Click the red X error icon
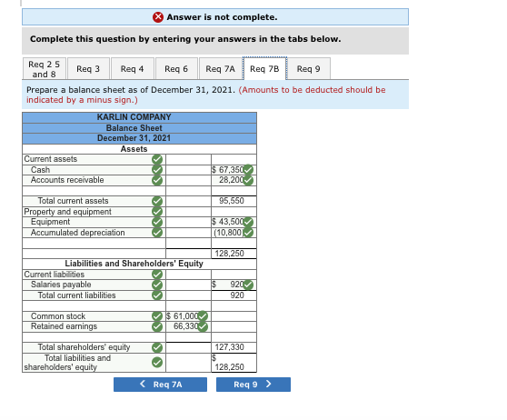The height and width of the screenshot is (420, 507). [x=158, y=17]
